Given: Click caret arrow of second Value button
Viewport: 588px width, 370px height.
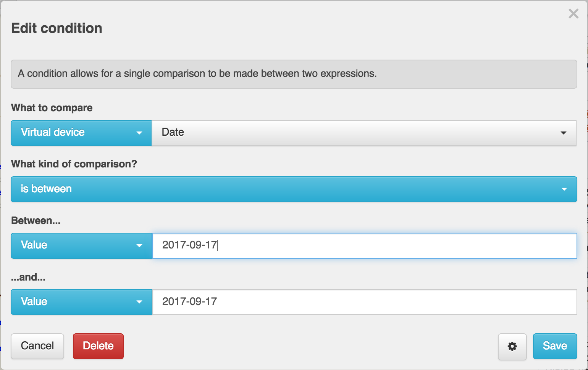Looking at the screenshot, I should pos(139,302).
